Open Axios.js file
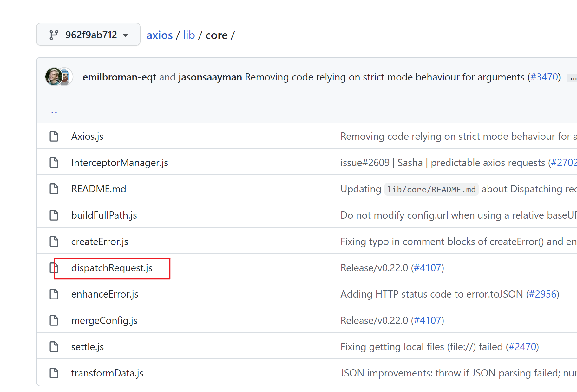577x392 pixels. 87,136
